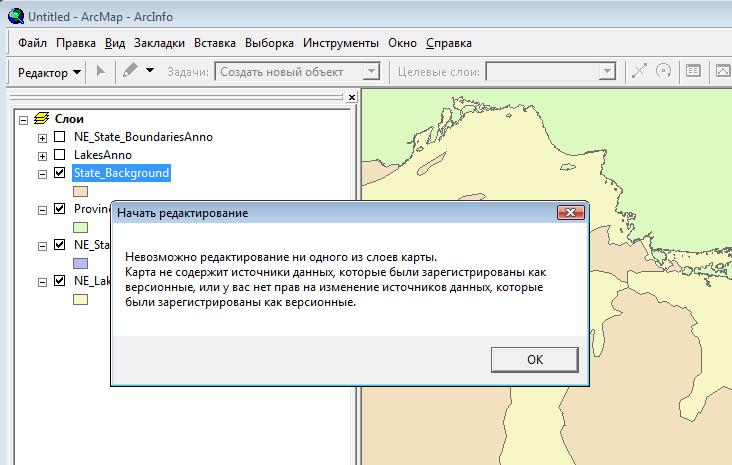
Task: Open the Справка menu
Action: pos(449,43)
